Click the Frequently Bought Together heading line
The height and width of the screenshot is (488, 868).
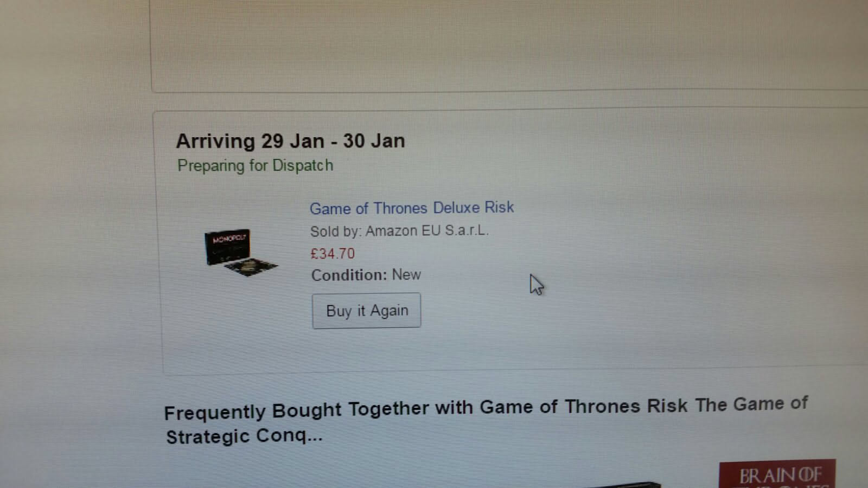click(x=486, y=408)
